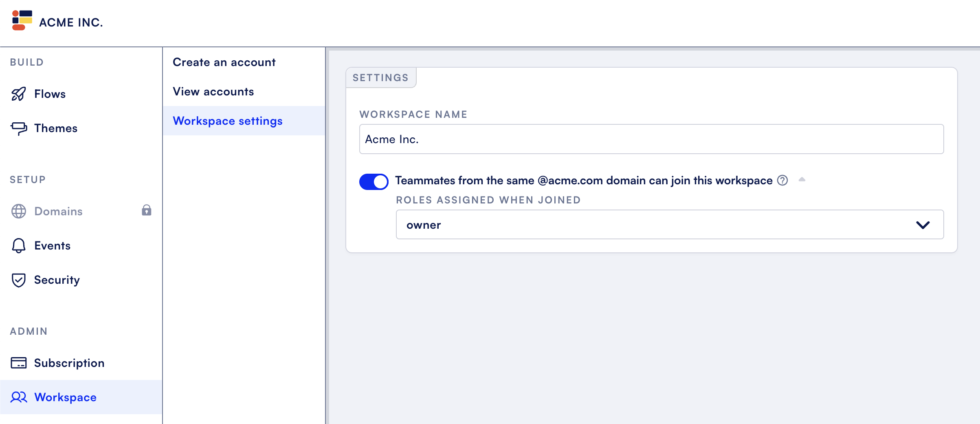The height and width of the screenshot is (424, 980).
Task: Go to the Subscription page
Action: point(69,363)
